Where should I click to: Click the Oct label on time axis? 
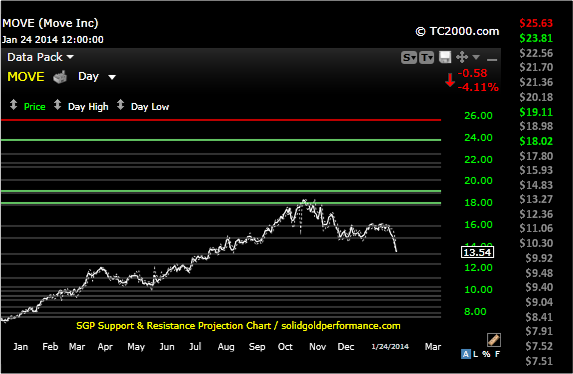click(285, 347)
